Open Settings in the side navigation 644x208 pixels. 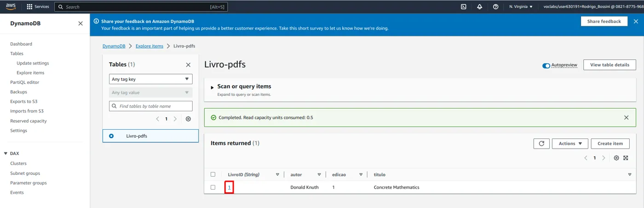point(19,131)
